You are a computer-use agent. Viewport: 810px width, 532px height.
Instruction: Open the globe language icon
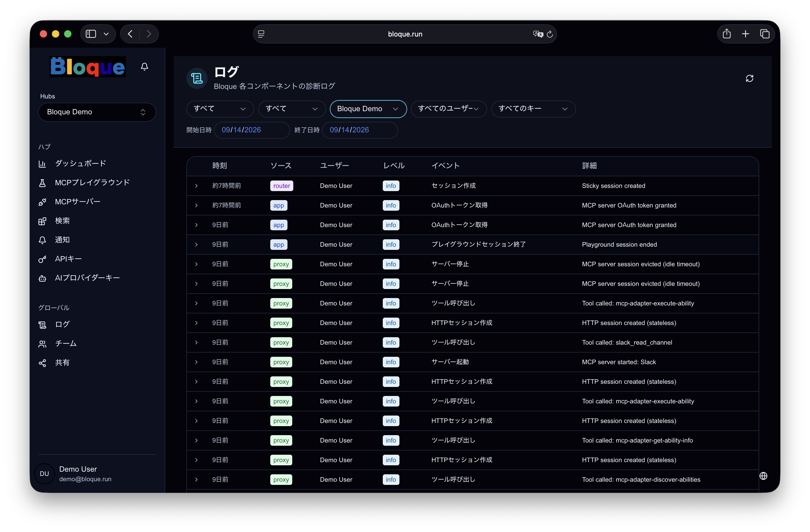click(x=763, y=476)
